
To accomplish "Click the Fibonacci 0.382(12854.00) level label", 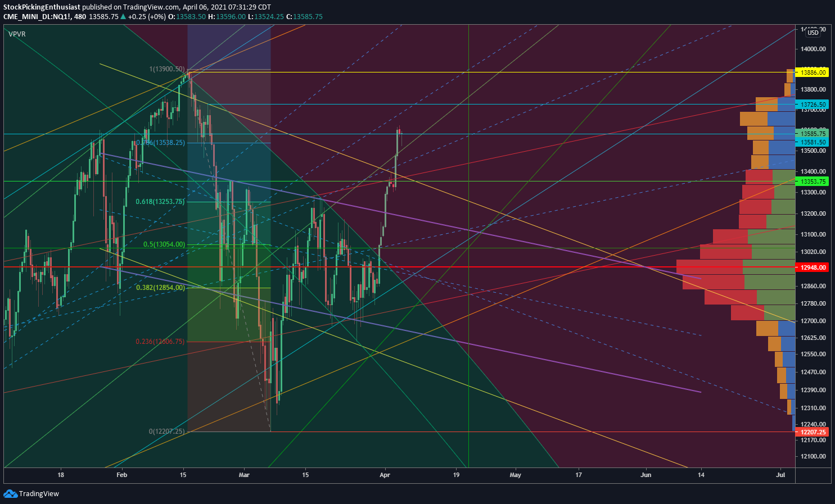I will coord(160,288).
